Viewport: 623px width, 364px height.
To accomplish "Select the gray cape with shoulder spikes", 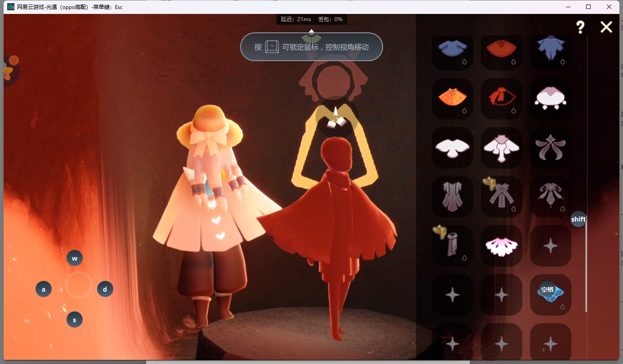I will [452, 197].
